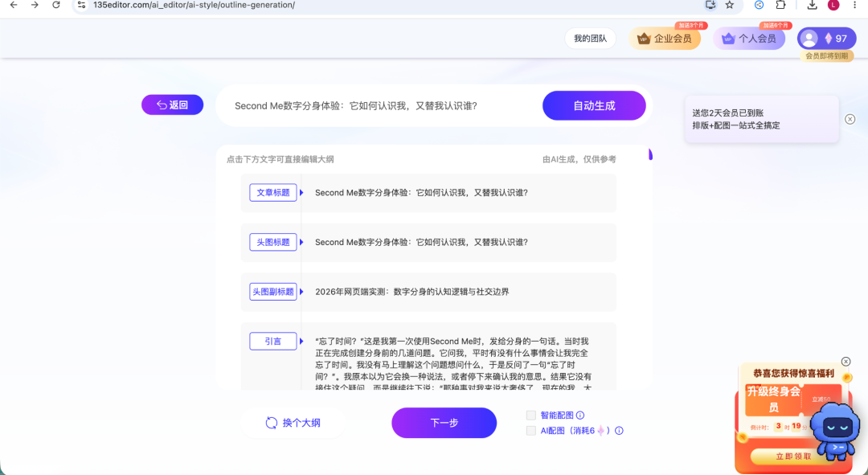Image resolution: width=868 pixels, height=475 pixels.
Task: Click arrow next to 文章标题
Action: pos(301,193)
